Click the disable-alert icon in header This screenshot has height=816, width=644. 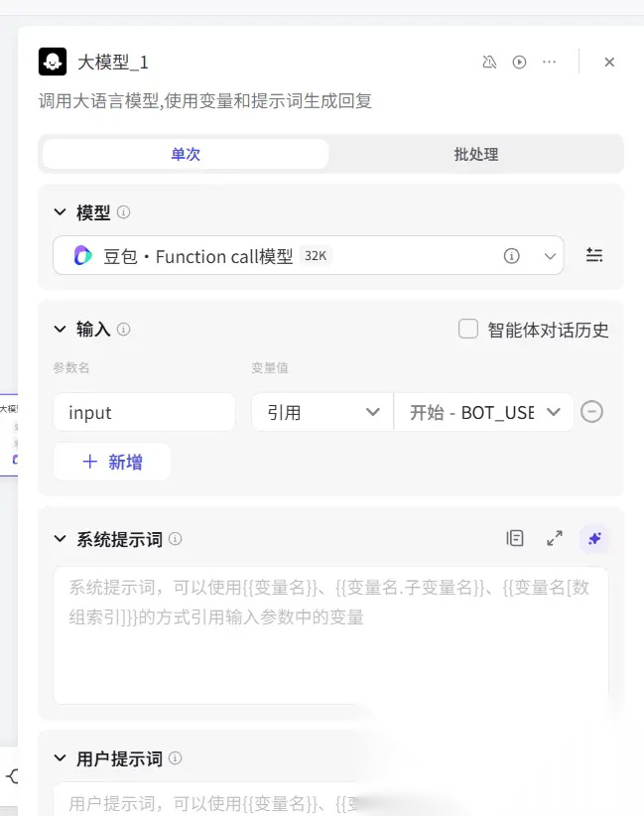pyautogui.click(x=488, y=63)
